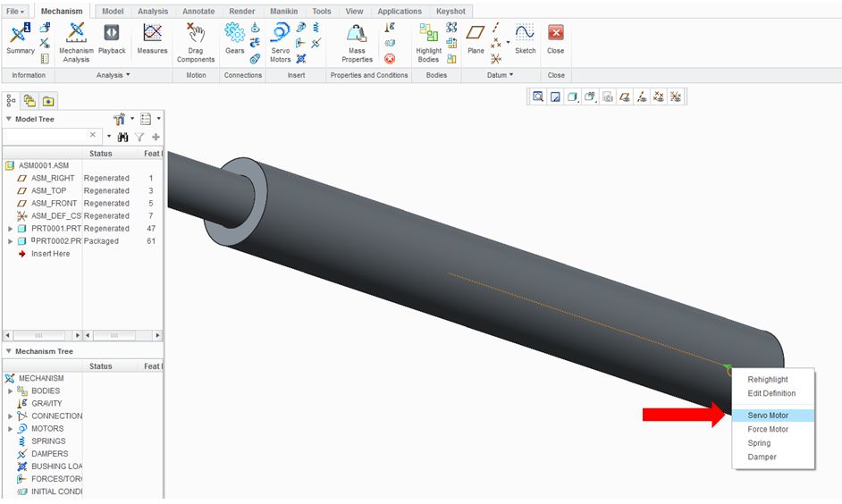Open Model Tree settings tools icon
The image size is (842, 504).
pos(119,119)
